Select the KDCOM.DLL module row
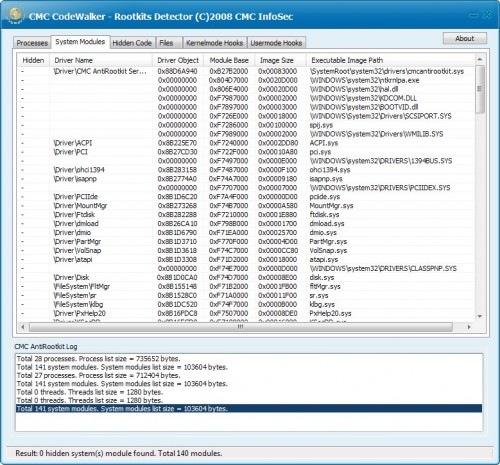The width and height of the screenshot is (500, 465). point(246,98)
